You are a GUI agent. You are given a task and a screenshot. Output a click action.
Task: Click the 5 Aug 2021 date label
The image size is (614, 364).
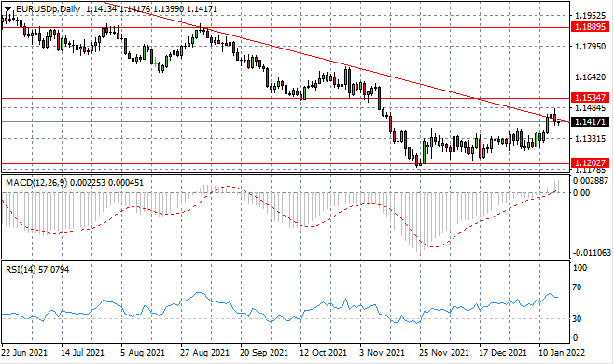143,353
